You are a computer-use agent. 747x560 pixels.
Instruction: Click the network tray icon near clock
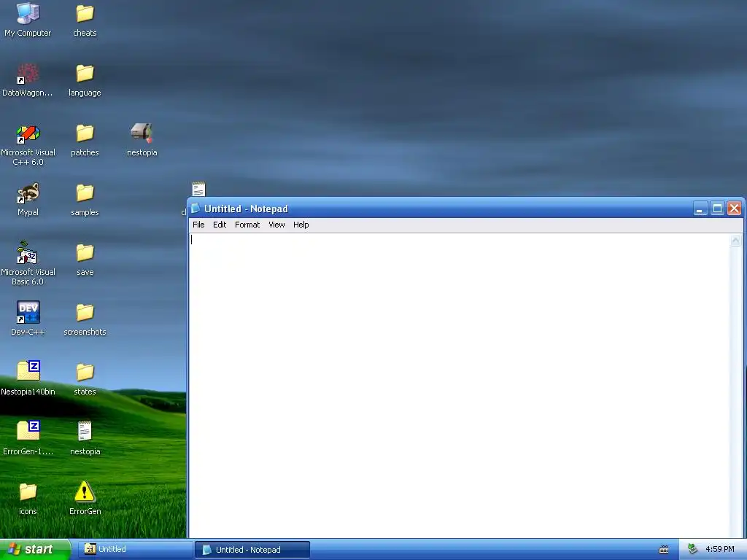(692, 549)
